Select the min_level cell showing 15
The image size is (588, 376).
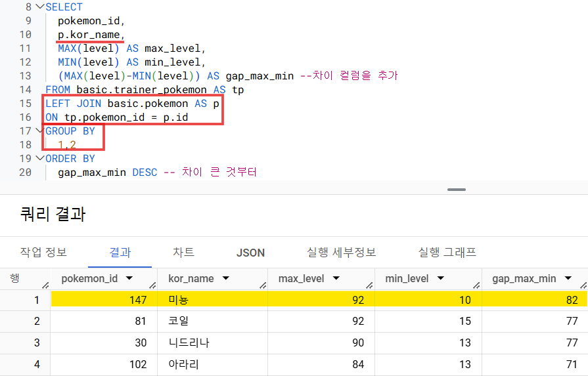coord(428,321)
